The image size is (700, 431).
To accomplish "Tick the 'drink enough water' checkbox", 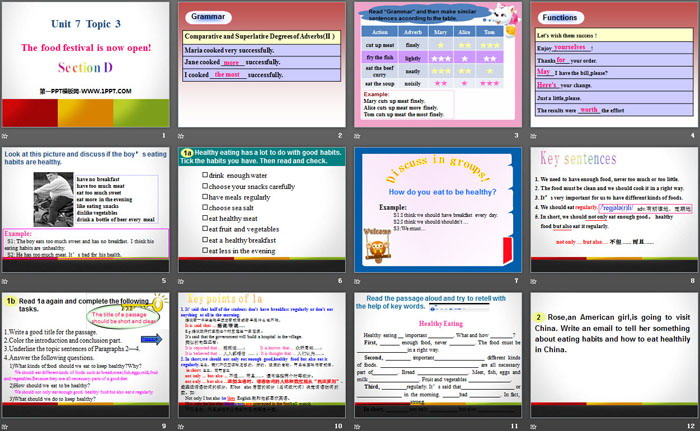I will click(x=205, y=174).
